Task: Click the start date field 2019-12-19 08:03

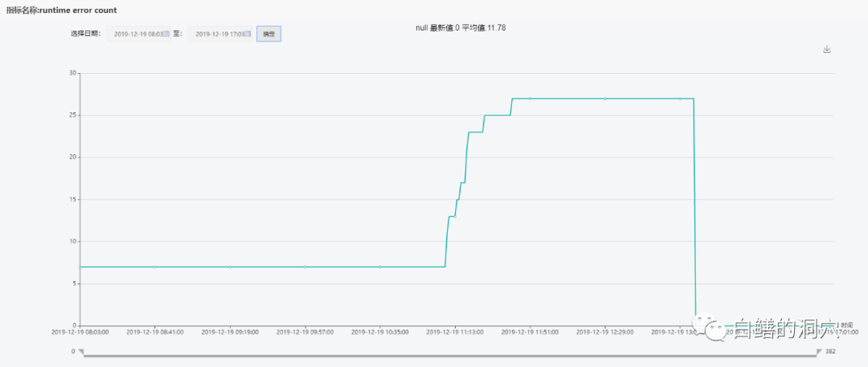Action: pyautogui.click(x=137, y=35)
